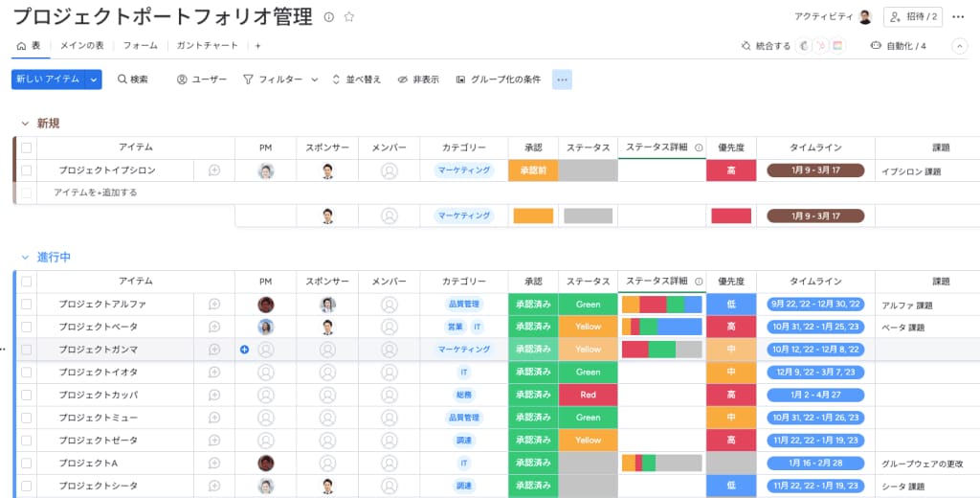Viewport: 980px width, 498px height.
Task: Click timeline 1月 9 - 3月 17 of プロジェクトイプシロン
Action: (x=815, y=170)
